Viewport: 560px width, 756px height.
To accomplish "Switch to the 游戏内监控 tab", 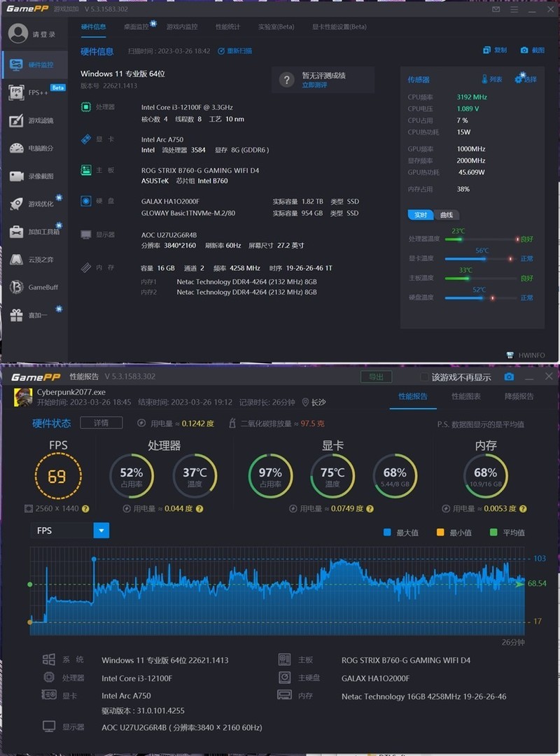I will 182,27.
